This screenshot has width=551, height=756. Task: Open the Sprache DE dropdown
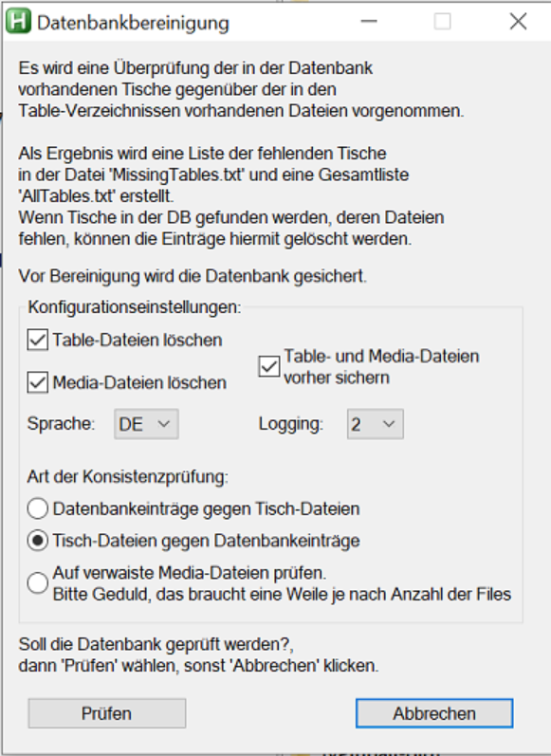pos(146,424)
